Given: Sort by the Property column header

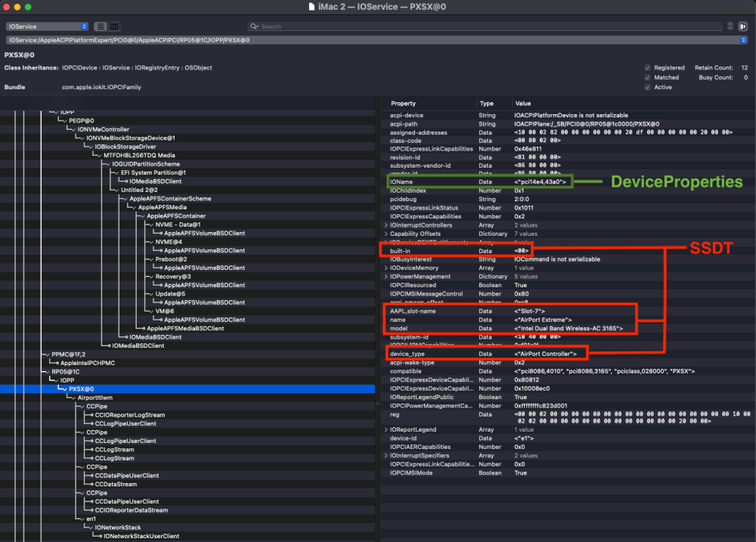Looking at the screenshot, I should coord(403,104).
